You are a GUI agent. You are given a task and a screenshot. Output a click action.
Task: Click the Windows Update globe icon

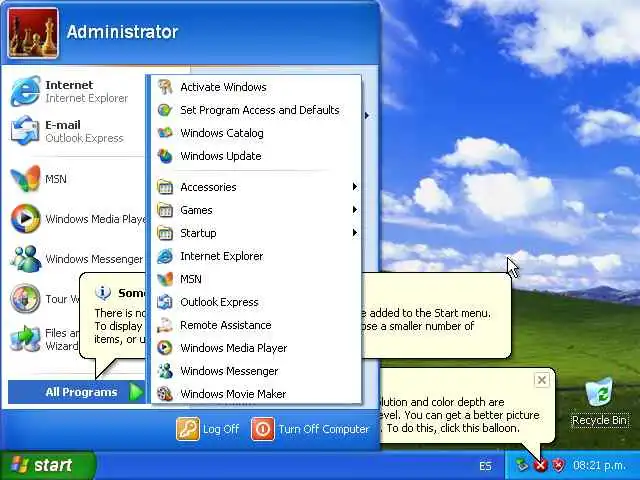pyautogui.click(x=165, y=156)
